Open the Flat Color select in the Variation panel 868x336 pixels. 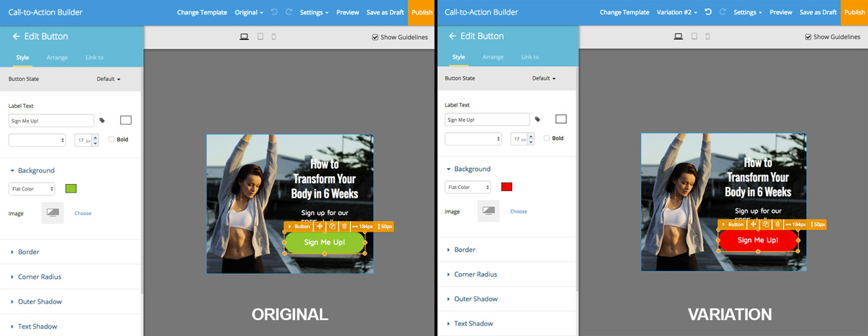tap(468, 187)
